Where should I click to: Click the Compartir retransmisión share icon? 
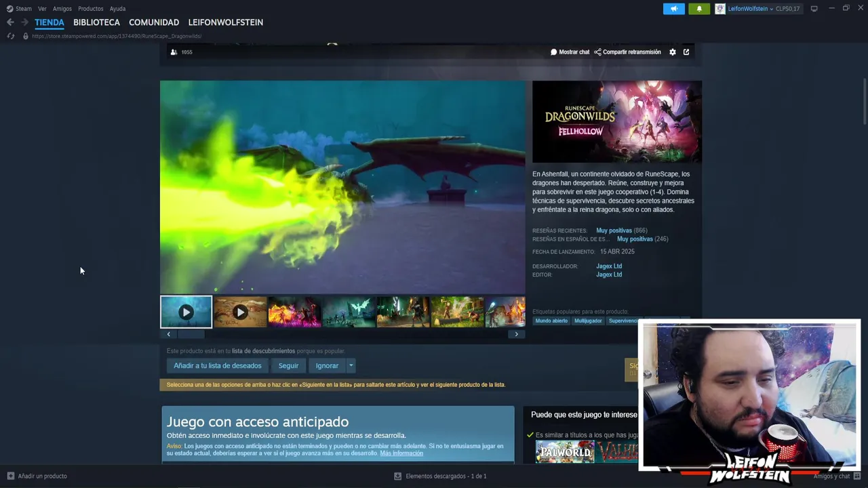tap(597, 52)
